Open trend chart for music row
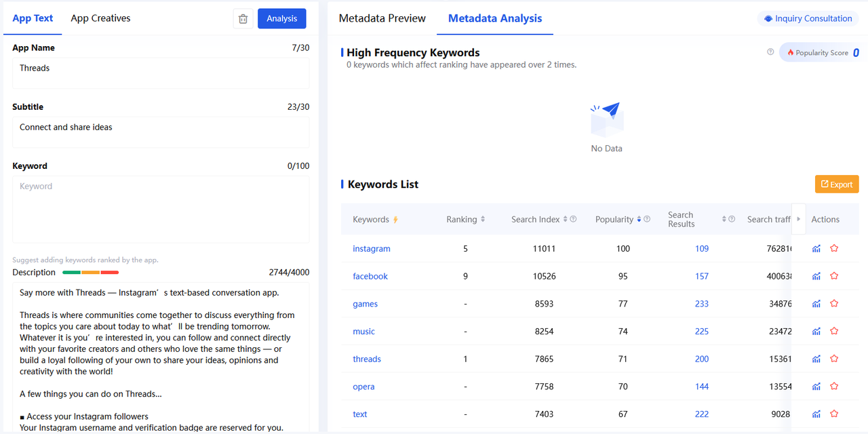868x434 pixels. (816, 332)
